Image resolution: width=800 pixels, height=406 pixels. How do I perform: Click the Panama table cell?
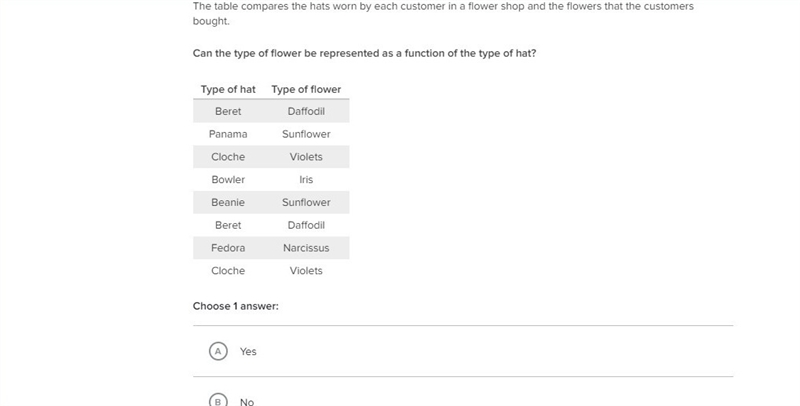(x=228, y=134)
